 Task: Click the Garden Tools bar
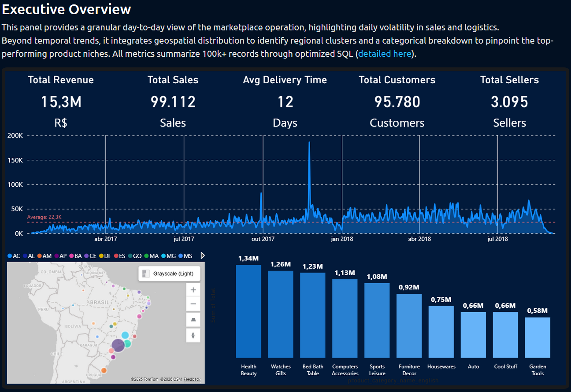538,337
